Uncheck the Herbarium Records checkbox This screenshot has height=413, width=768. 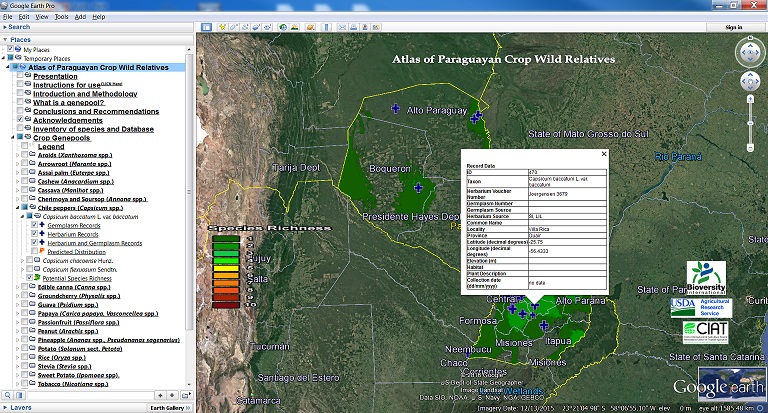(x=34, y=234)
